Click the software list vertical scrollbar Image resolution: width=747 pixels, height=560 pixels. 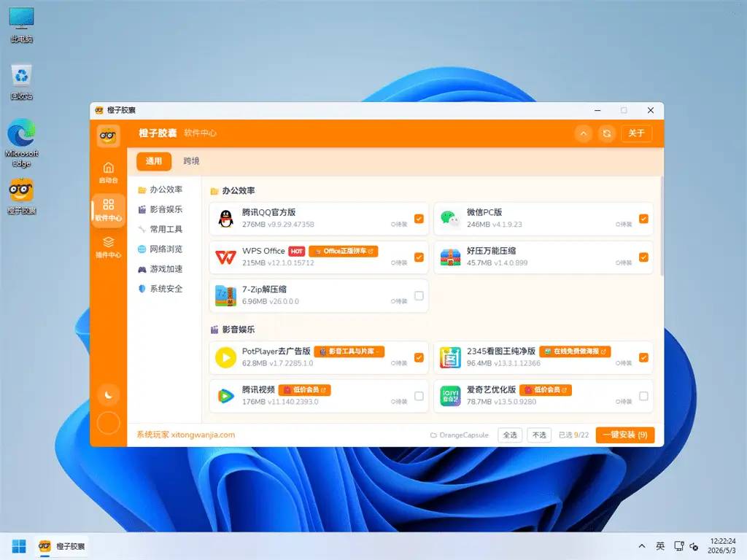click(662, 226)
